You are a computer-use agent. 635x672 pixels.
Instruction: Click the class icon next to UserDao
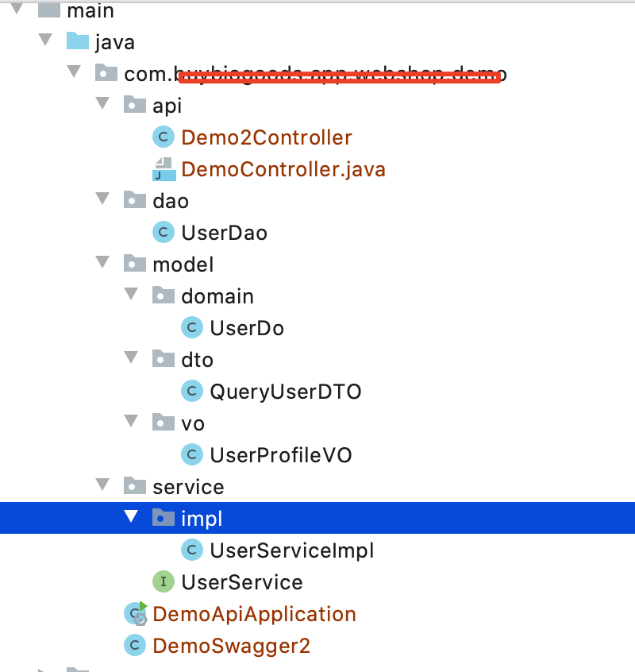point(163,232)
